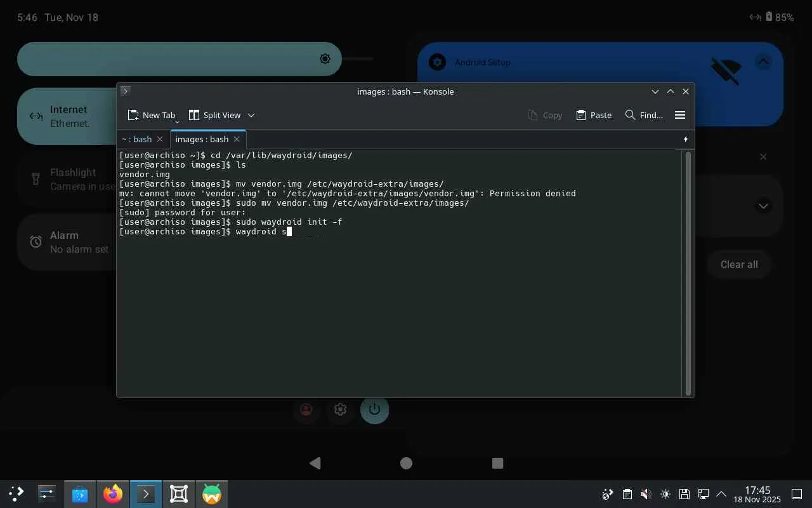Screen dimensions: 812x508
Task: Open a New Tab in Konsole
Action: pyautogui.click(x=152, y=115)
